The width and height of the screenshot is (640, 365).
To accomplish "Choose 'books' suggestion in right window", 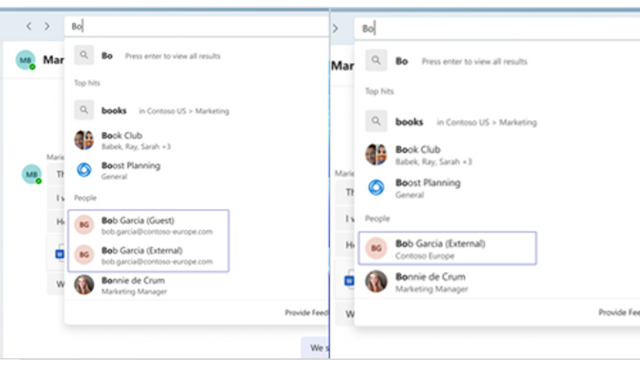I will tap(497, 122).
